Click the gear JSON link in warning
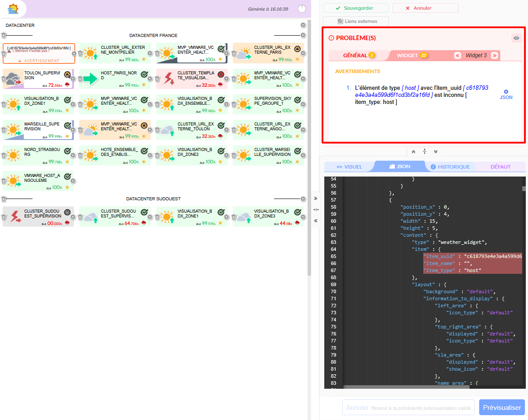 coord(506,95)
